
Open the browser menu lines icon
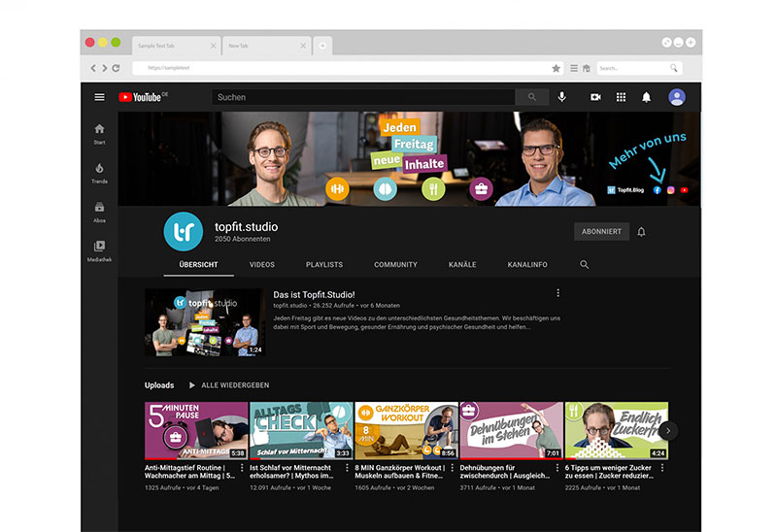pos(574,68)
